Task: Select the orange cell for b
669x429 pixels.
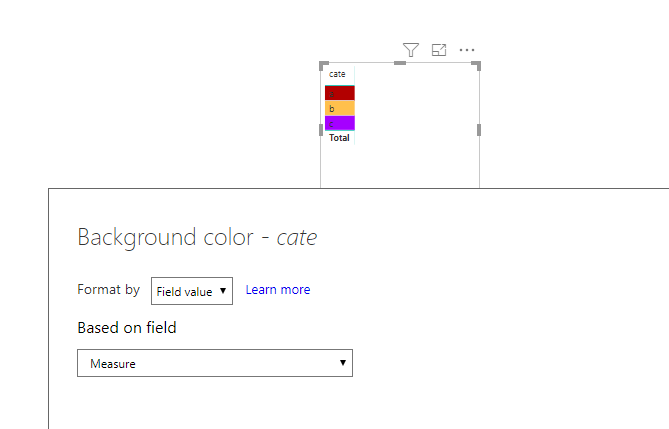Action: (x=340, y=108)
